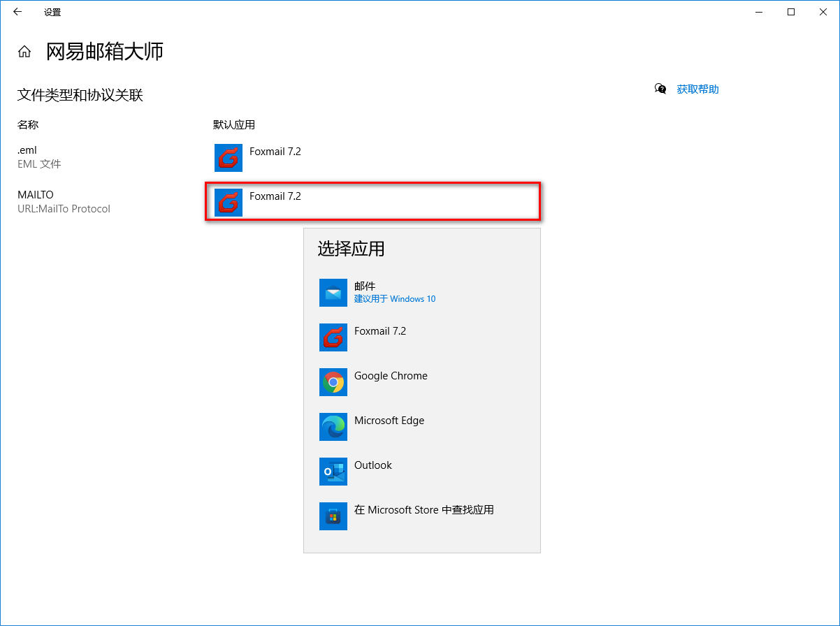Click the back arrow to return
This screenshot has width=840, height=626.
pos(17,12)
